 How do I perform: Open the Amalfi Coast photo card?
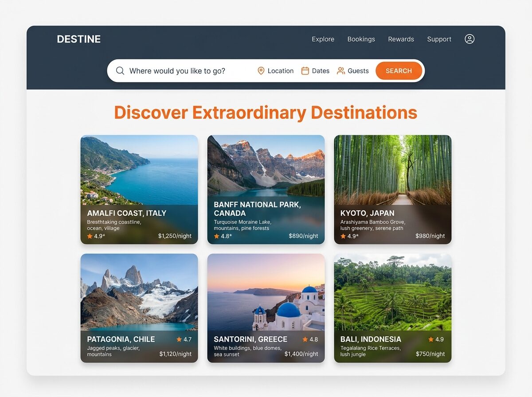click(139, 190)
